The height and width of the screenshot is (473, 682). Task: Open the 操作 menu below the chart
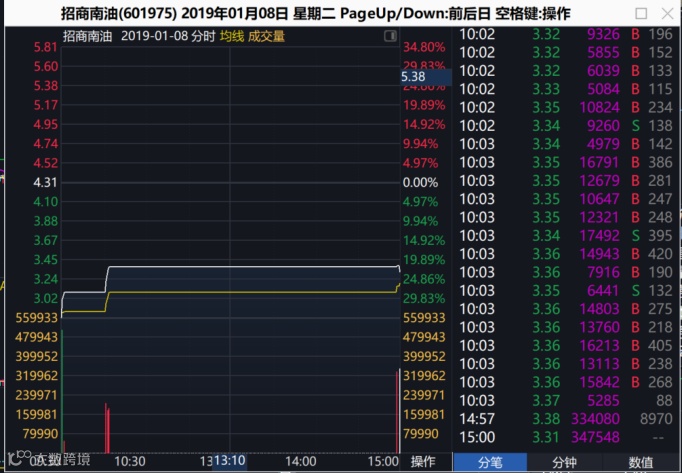pyautogui.click(x=422, y=461)
